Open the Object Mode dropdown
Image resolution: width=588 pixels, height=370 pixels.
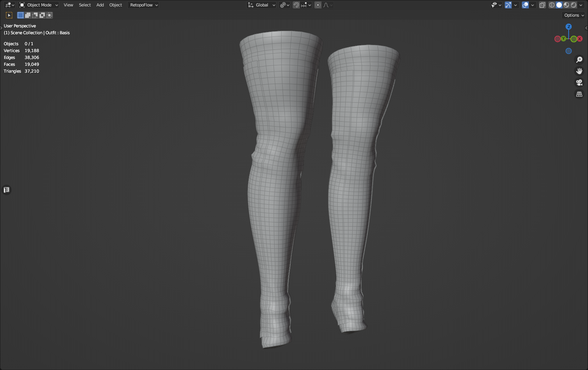click(x=39, y=5)
